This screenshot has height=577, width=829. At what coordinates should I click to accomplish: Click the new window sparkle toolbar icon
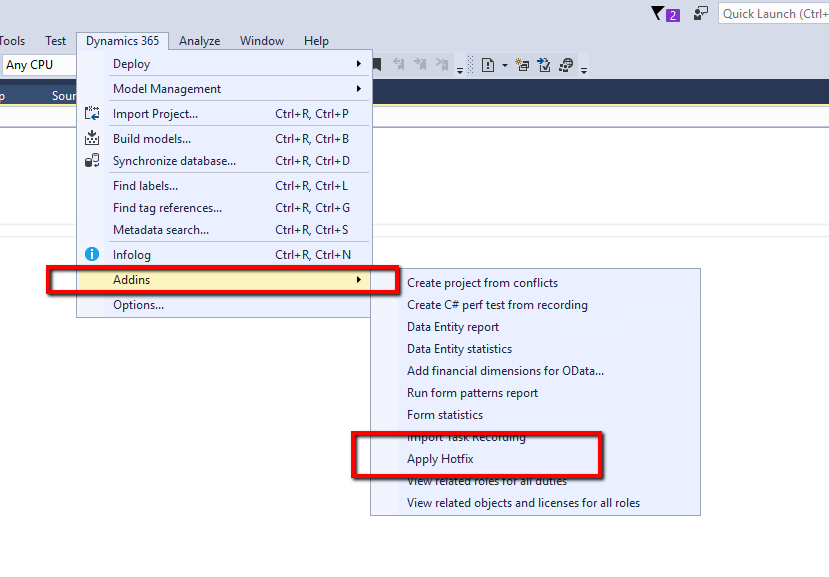[522, 65]
